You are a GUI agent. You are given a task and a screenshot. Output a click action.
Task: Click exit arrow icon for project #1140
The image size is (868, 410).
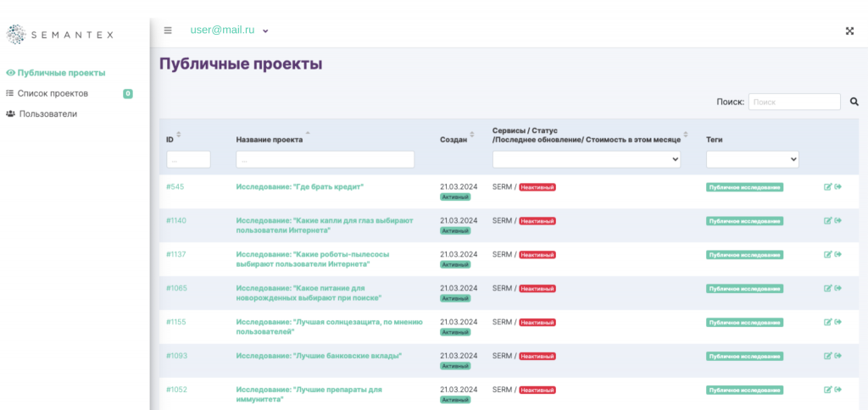coord(838,221)
